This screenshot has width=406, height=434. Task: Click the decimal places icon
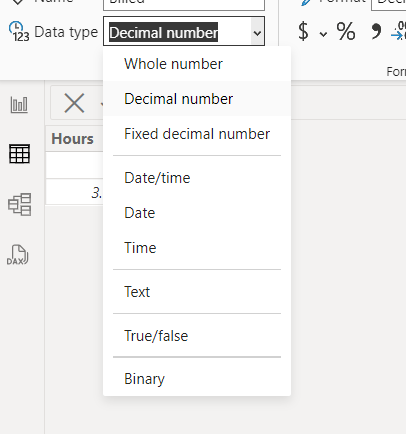pos(399,31)
